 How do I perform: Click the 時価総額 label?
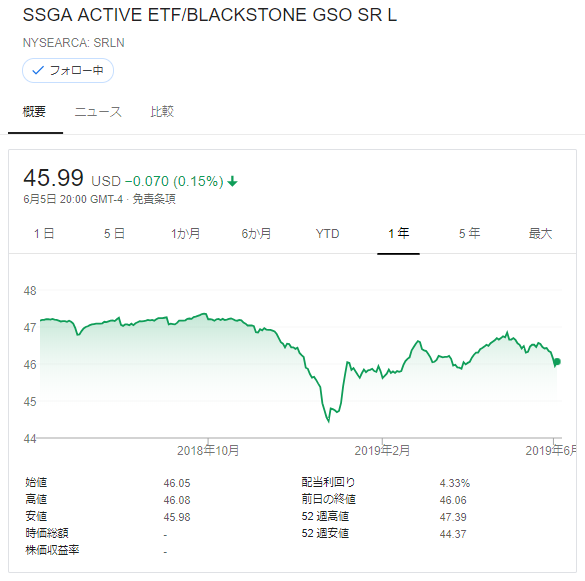47,533
